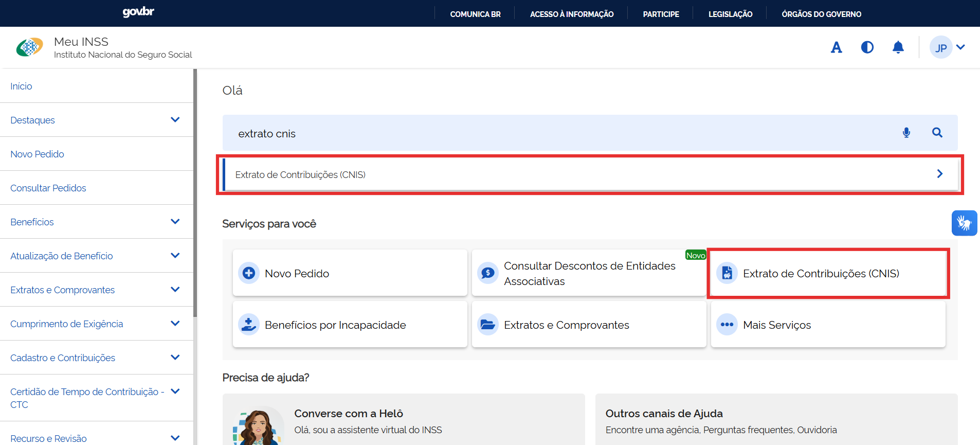980x445 pixels.
Task: Click the Consultar Descontos dollar icon
Action: [x=488, y=273]
